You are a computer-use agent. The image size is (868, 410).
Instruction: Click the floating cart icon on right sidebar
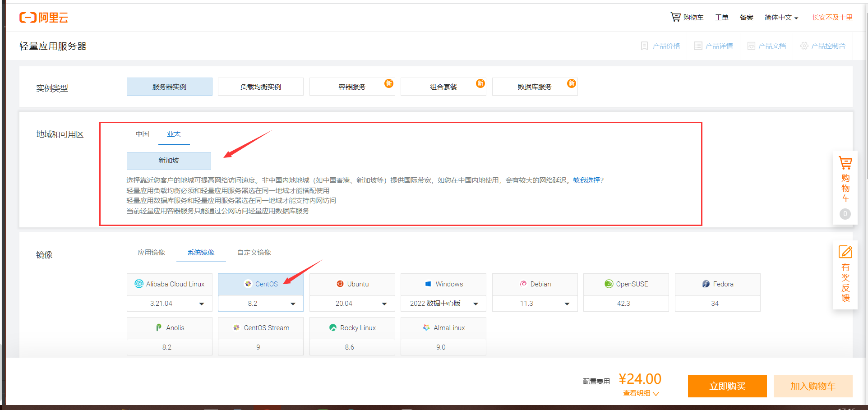pyautogui.click(x=845, y=163)
